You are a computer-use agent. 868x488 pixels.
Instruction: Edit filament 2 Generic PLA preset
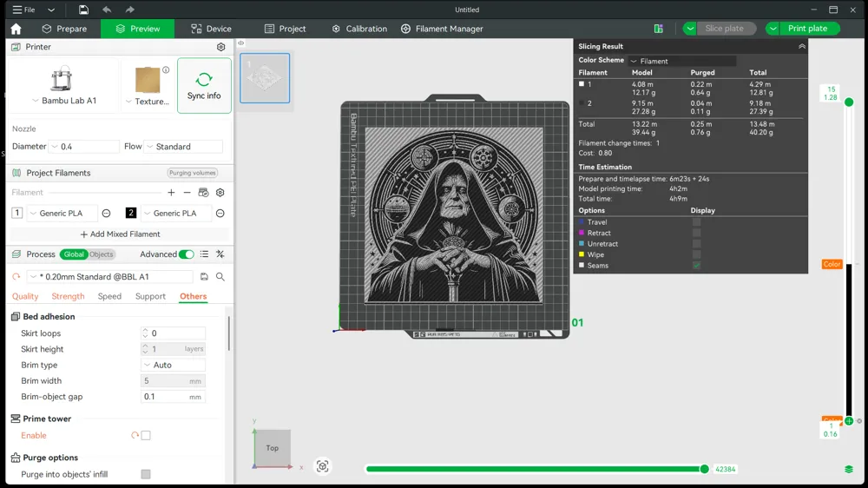pyautogui.click(x=220, y=214)
